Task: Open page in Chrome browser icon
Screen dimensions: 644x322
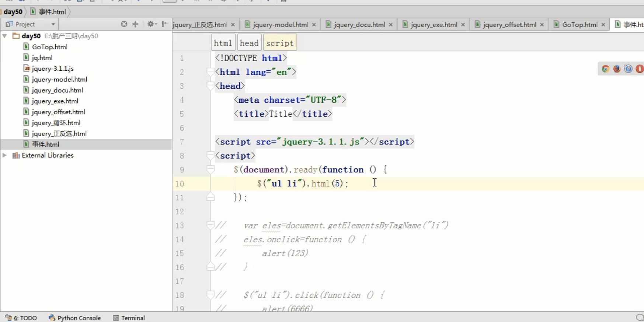Action: click(x=605, y=69)
